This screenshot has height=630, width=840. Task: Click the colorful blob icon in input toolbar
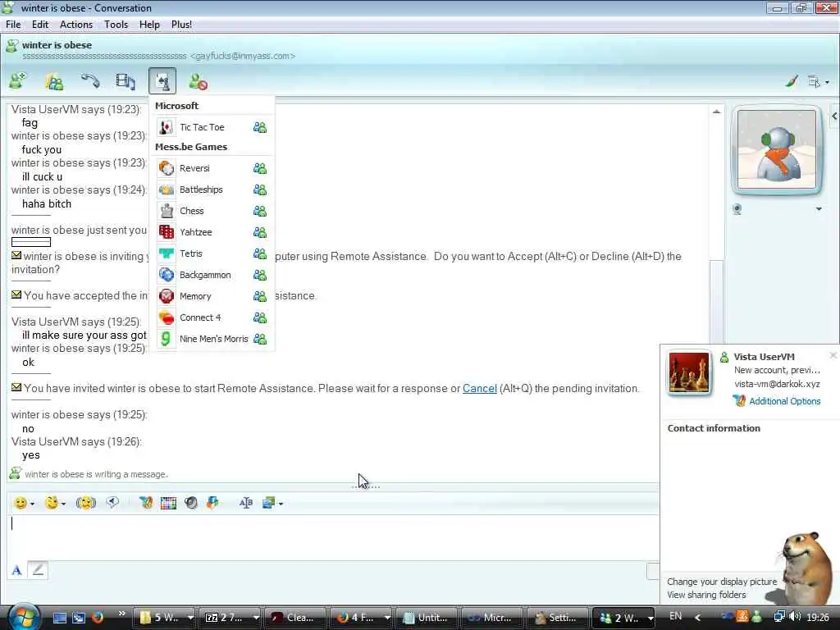(x=212, y=503)
